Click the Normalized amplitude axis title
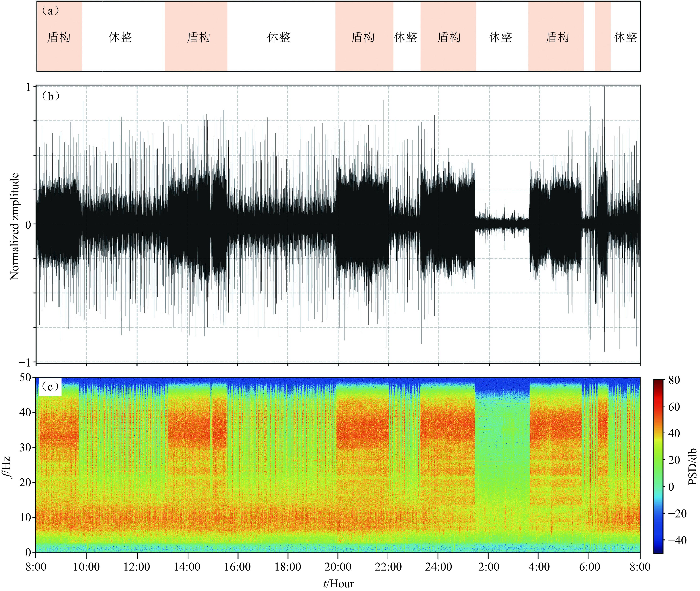Screen dimensions: 700x591 (x=15, y=227)
